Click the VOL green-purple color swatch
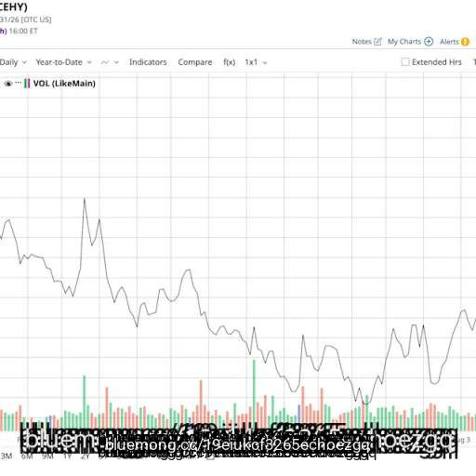Viewport: 476px width, 476px height. click(27, 84)
